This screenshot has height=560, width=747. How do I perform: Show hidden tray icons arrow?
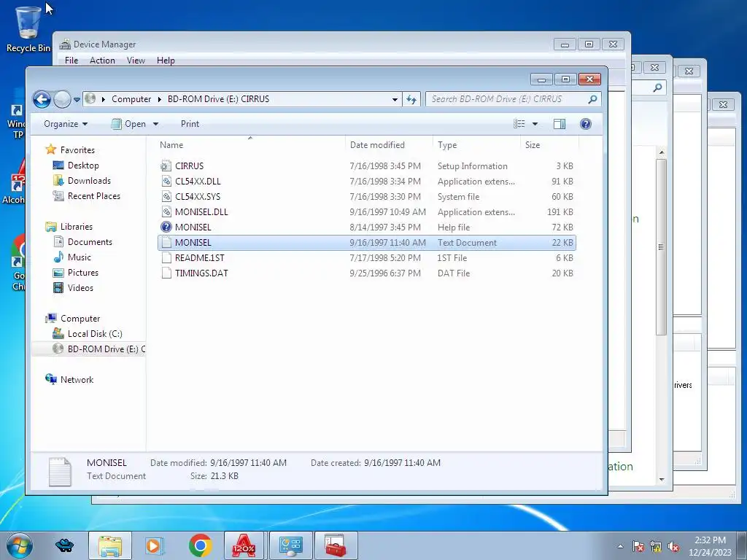click(x=620, y=546)
